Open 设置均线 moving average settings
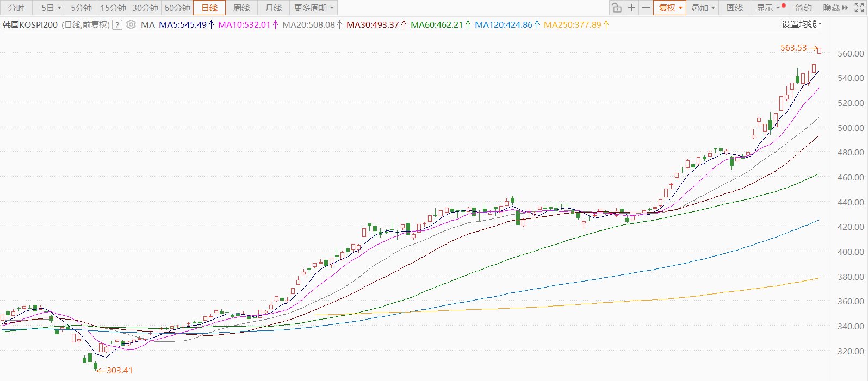This screenshot has width=868, height=381. coord(801,24)
